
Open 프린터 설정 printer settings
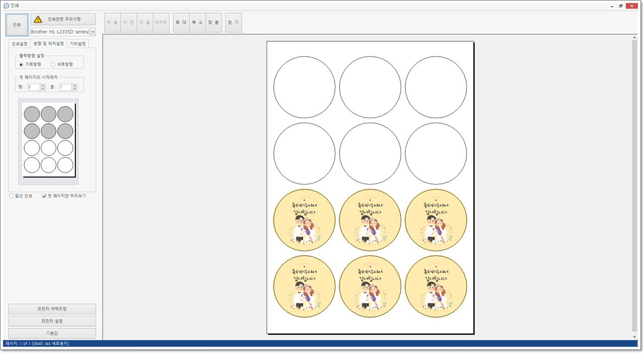[52, 321]
